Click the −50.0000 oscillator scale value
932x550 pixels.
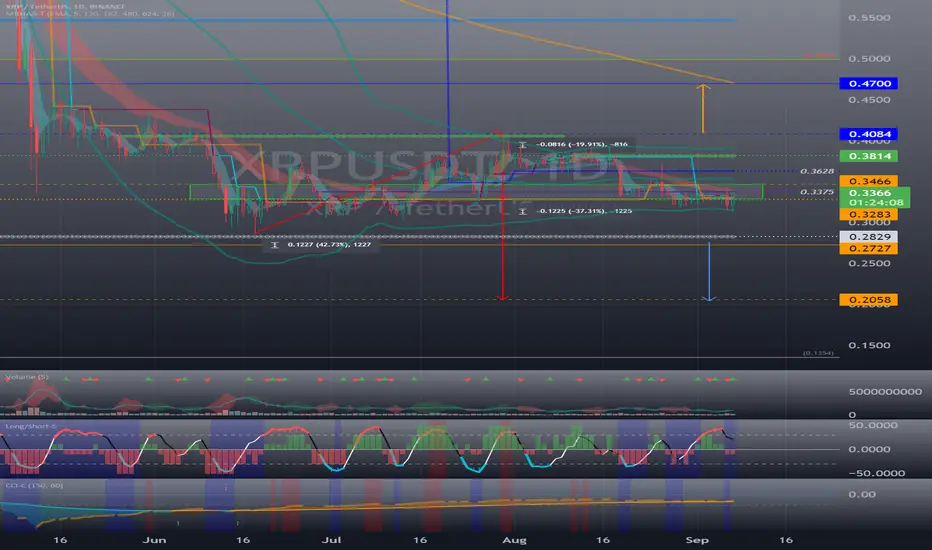(x=877, y=473)
